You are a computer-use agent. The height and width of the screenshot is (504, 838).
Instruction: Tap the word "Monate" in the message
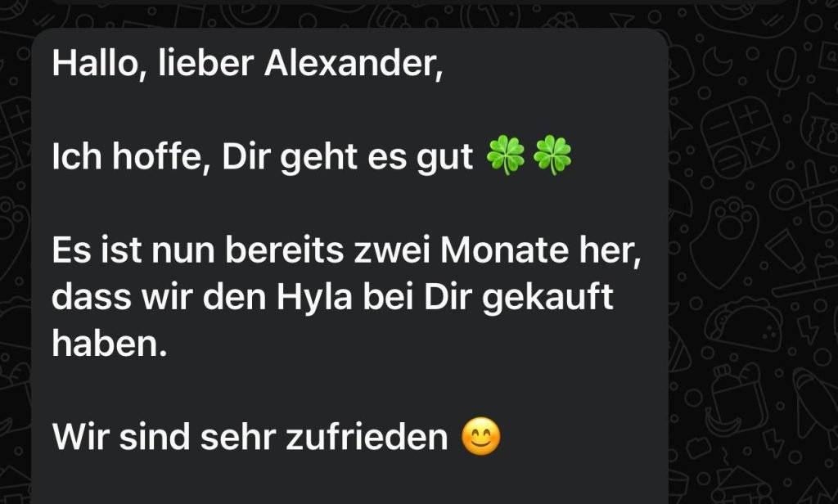[504, 250]
